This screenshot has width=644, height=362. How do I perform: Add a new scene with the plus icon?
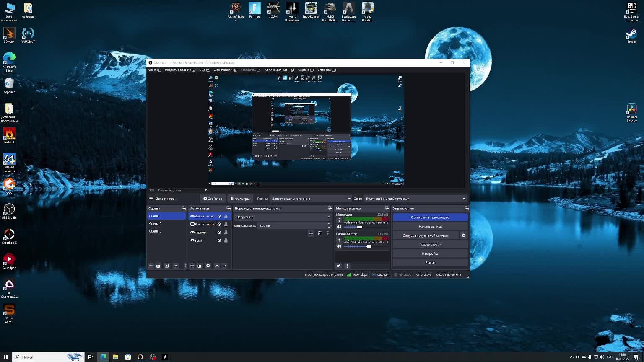point(151,266)
